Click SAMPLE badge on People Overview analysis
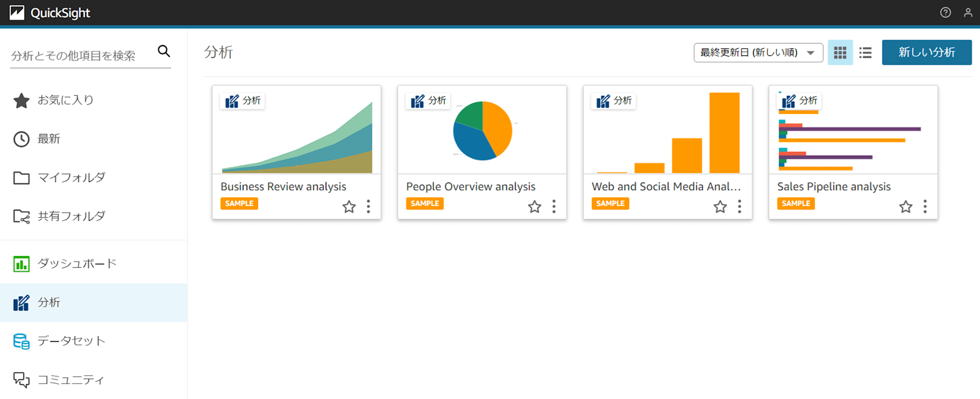 tap(425, 204)
